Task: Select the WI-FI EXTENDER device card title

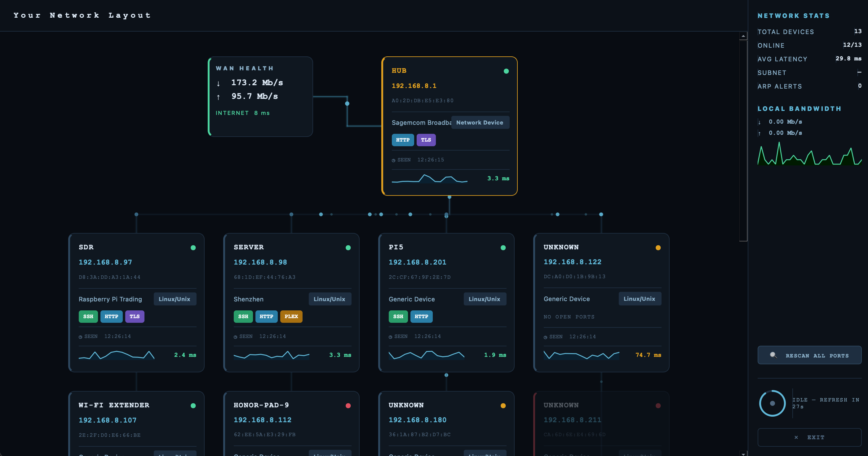Action: click(114, 405)
